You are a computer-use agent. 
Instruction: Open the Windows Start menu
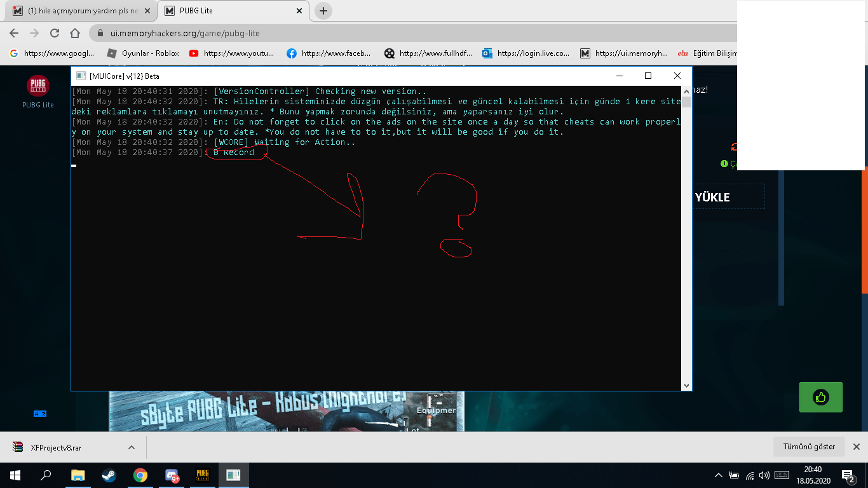coord(15,475)
